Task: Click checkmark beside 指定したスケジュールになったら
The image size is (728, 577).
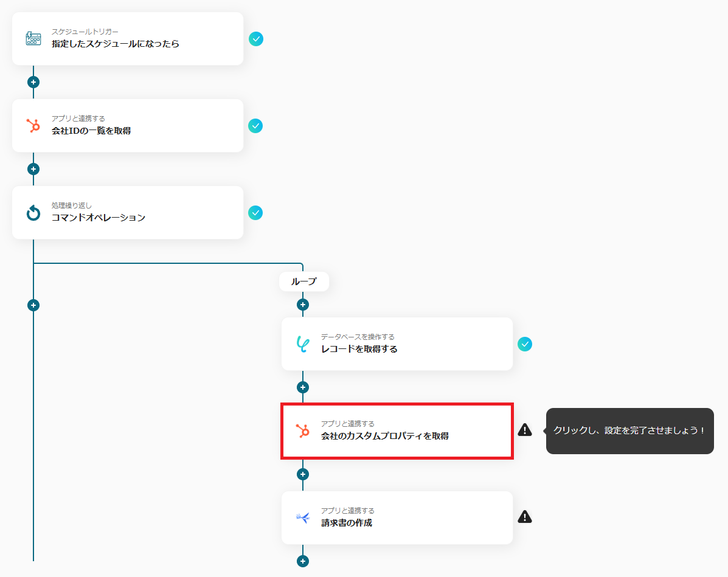Action: pos(256,39)
